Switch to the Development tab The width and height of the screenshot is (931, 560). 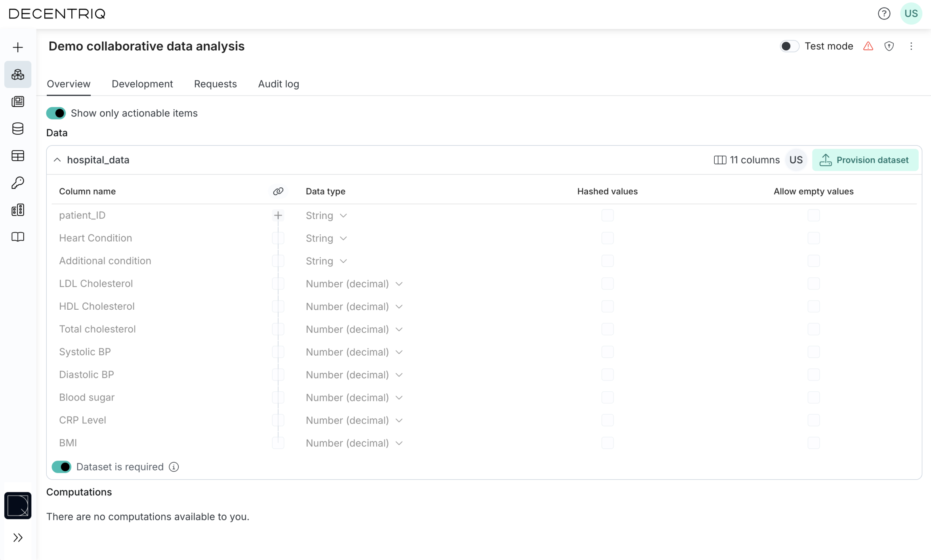coord(142,84)
